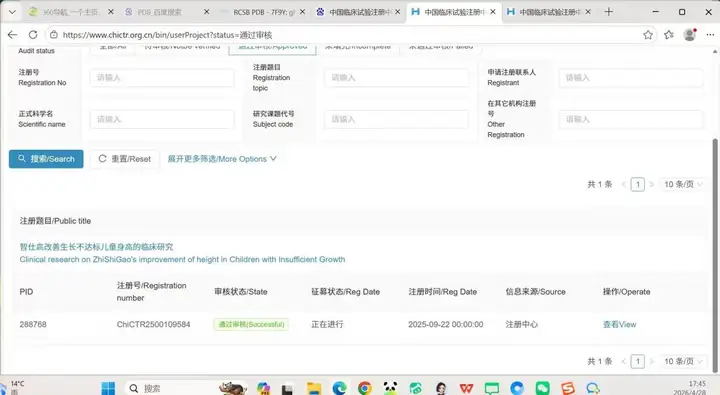Focus the 申请注册联系人 Registrant input
This screenshot has height=395, width=720.
point(630,78)
